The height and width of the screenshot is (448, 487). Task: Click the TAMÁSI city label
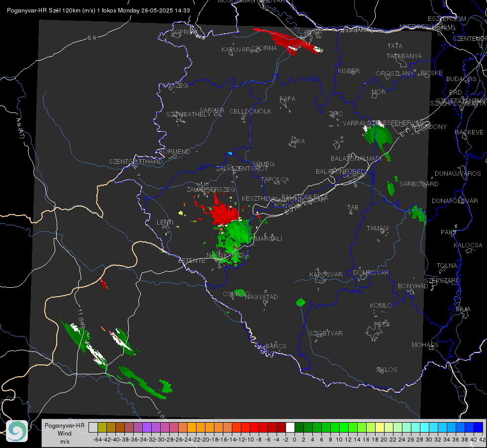click(378, 228)
